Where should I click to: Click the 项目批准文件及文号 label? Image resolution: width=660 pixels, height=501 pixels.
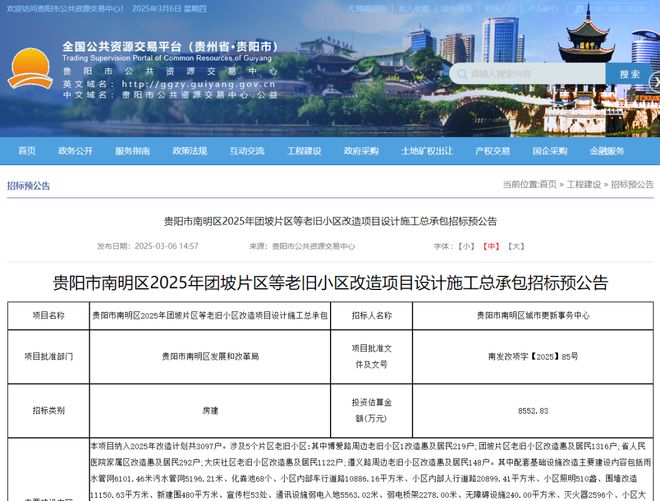[x=372, y=357]
